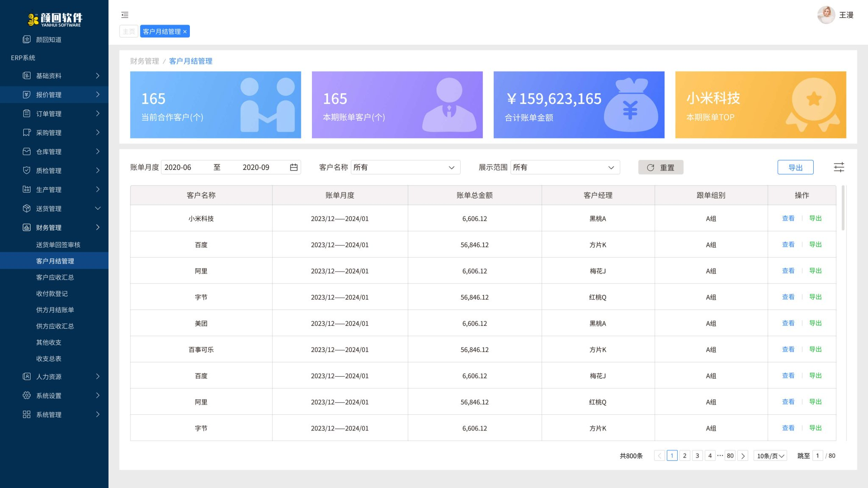868x488 pixels.
Task: Click the 系统设置 gear icon
Action: click(x=26, y=395)
